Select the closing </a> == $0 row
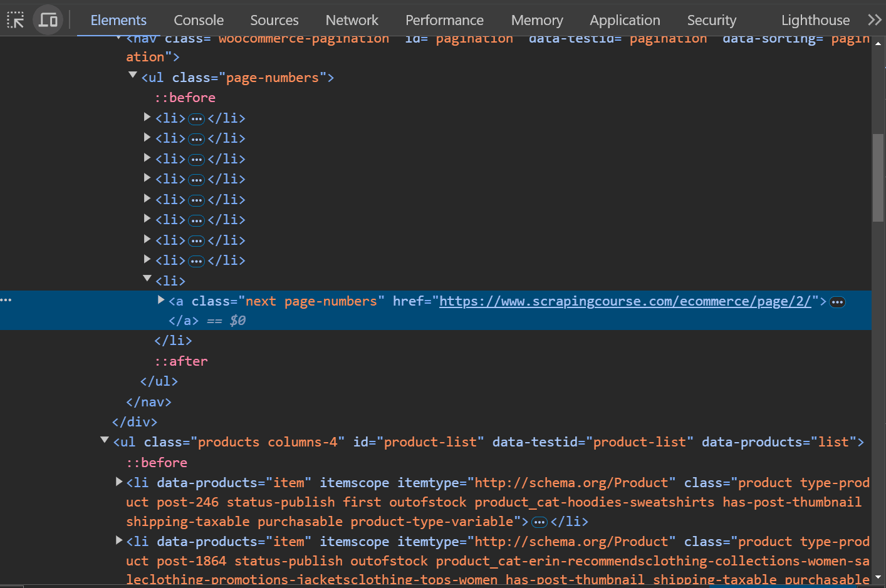886x588 pixels. click(x=207, y=321)
